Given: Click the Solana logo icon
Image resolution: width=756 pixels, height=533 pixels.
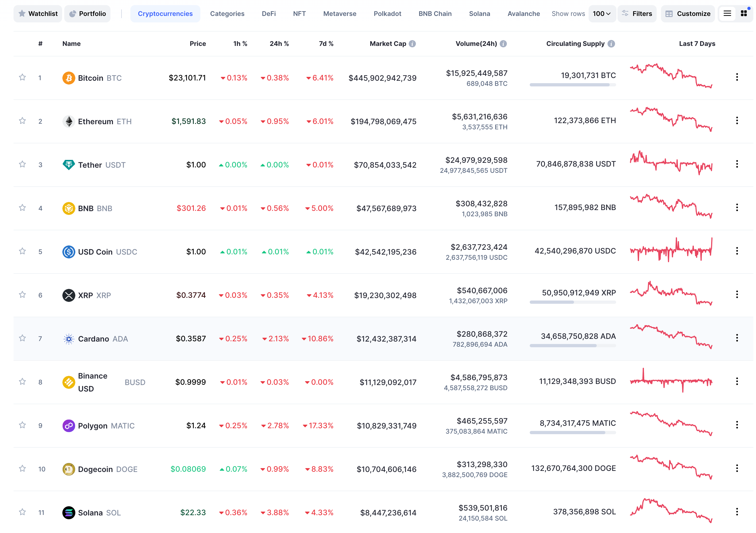Looking at the screenshot, I should [69, 512].
